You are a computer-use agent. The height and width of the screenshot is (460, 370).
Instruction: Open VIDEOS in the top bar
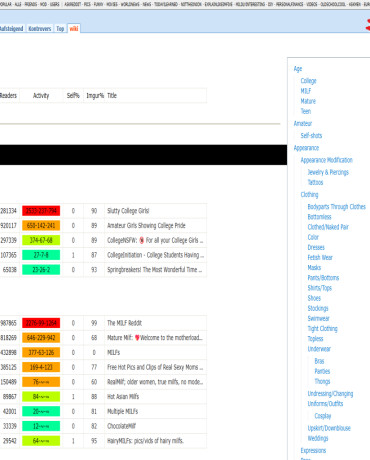tap(312, 4)
